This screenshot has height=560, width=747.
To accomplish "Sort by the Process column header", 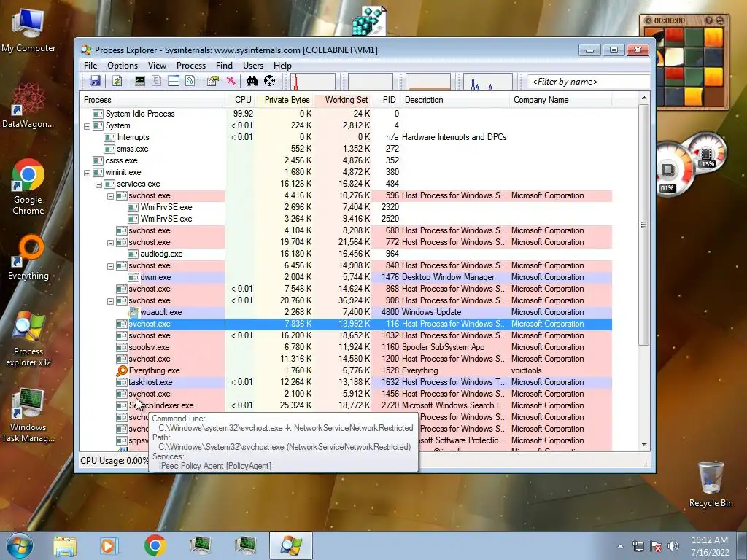I will tap(152, 99).
